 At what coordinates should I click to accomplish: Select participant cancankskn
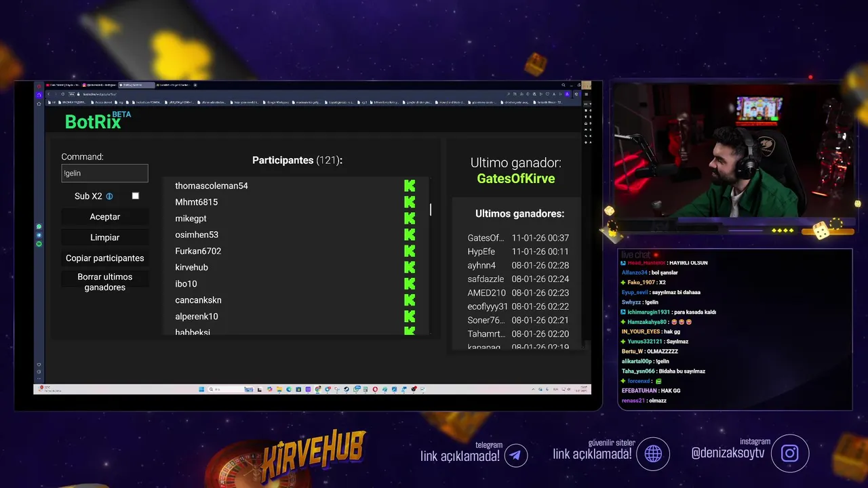198,300
